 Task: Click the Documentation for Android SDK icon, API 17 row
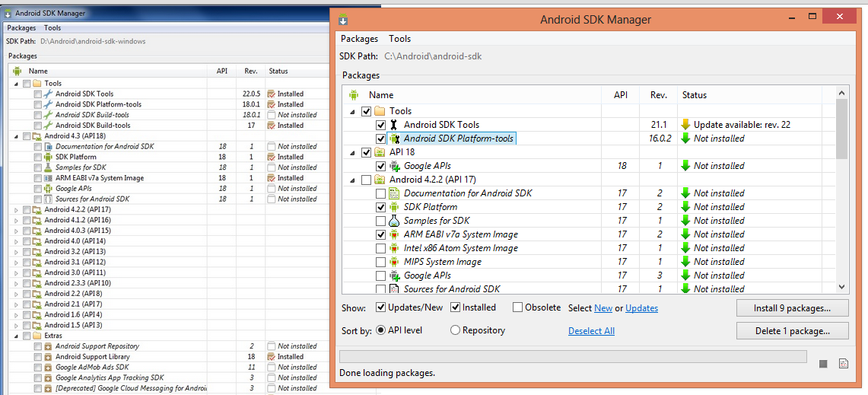point(394,193)
